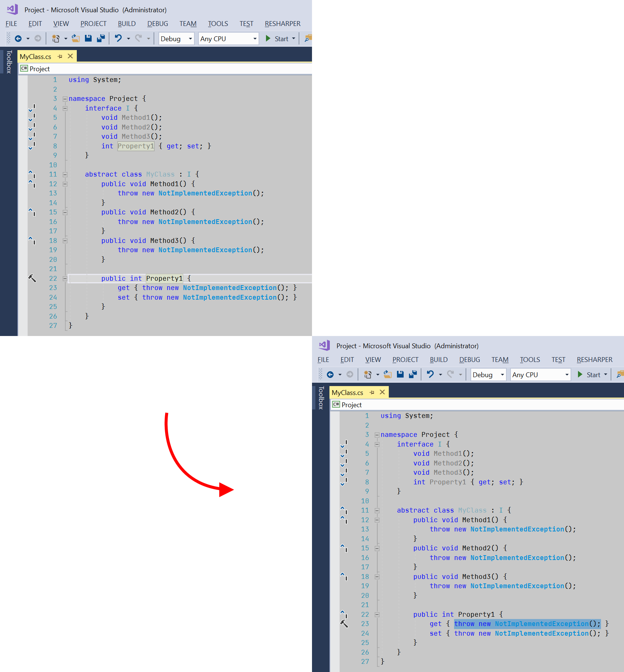Viewport: 624px width, 672px height.
Task: Click Project navigation bar in bottom window
Action: tap(478, 405)
